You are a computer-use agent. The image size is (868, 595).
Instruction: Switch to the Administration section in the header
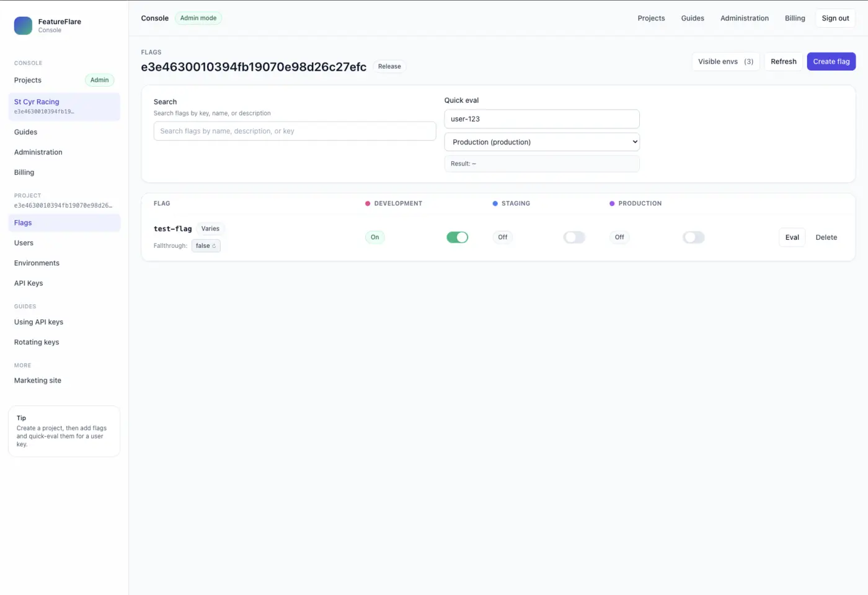(x=744, y=18)
